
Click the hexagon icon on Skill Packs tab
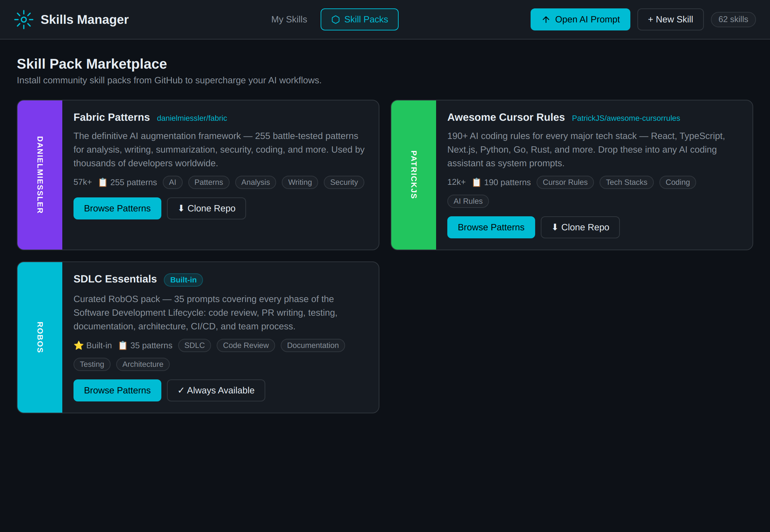click(335, 20)
